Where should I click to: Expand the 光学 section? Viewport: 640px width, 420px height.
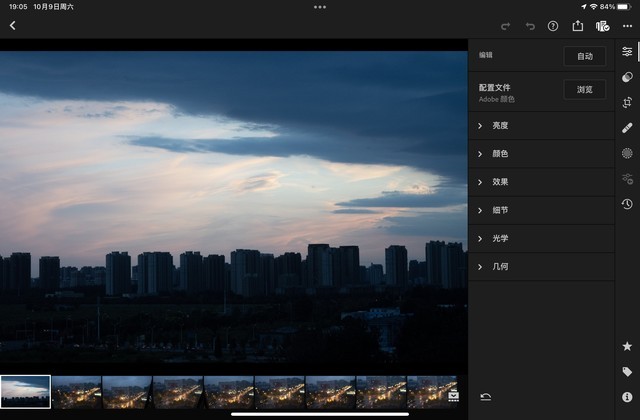click(x=541, y=238)
